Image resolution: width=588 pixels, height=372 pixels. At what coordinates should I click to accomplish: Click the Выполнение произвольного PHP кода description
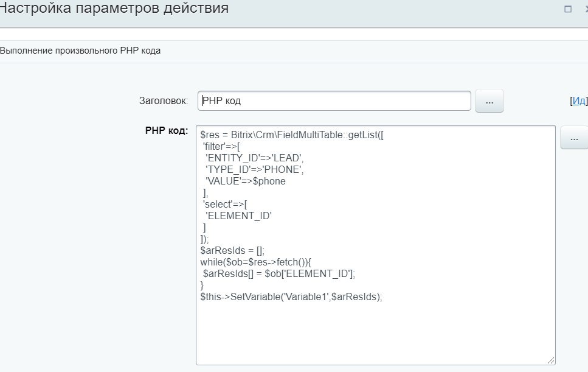pyautogui.click(x=80, y=51)
